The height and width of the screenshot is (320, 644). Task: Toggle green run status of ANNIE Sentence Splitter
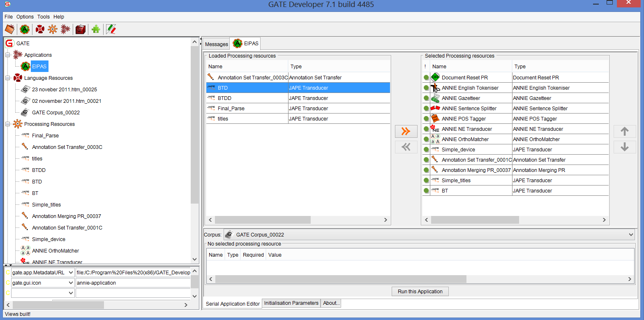pyautogui.click(x=426, y=108)
